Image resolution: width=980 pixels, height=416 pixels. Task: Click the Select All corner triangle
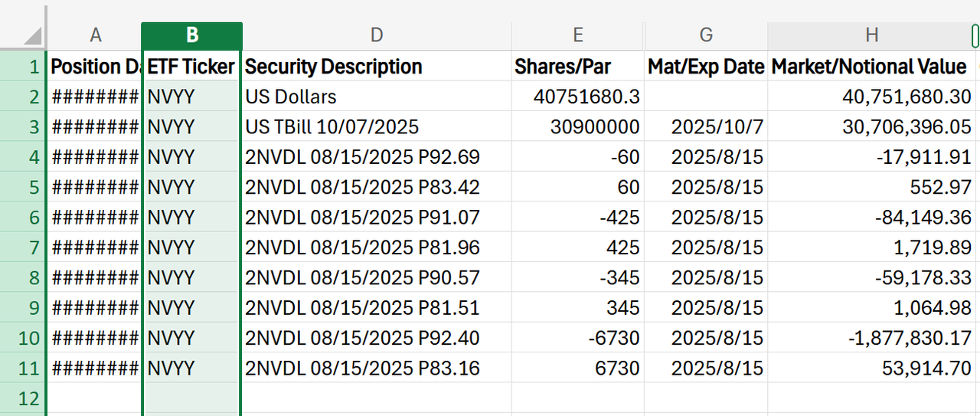tap(31, 36)
